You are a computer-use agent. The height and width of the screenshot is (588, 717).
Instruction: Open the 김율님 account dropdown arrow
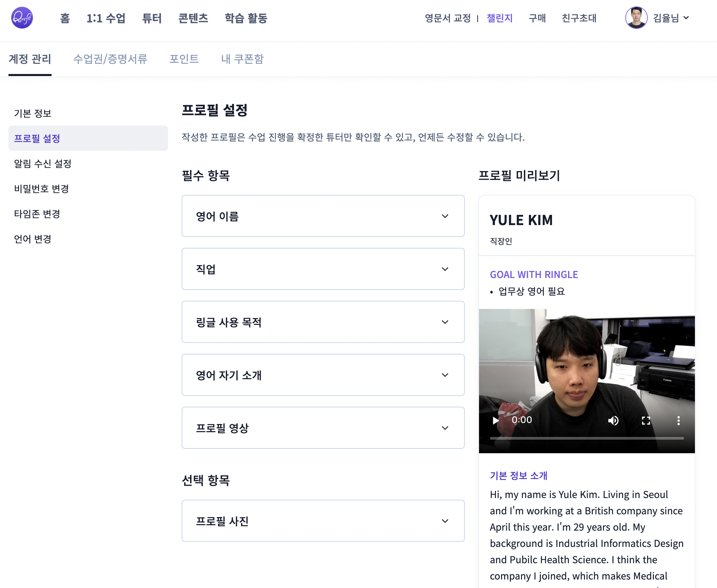click(x=686, y=18)
